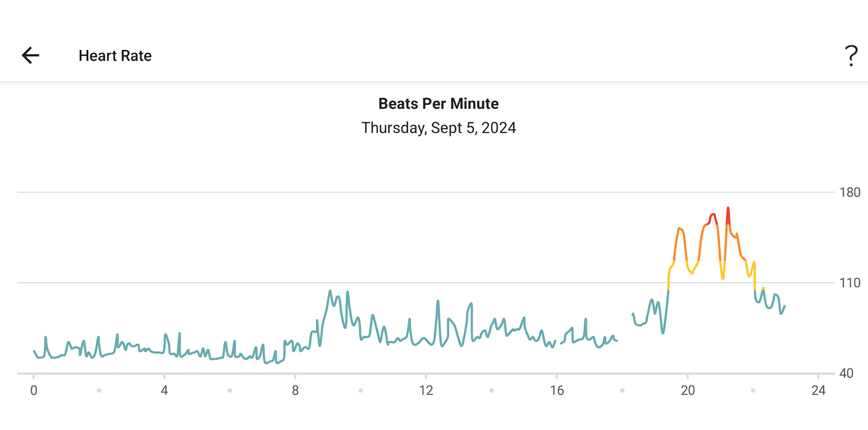
Task: Click the Heart Rate page title
Action: click(x=115, y=56)
